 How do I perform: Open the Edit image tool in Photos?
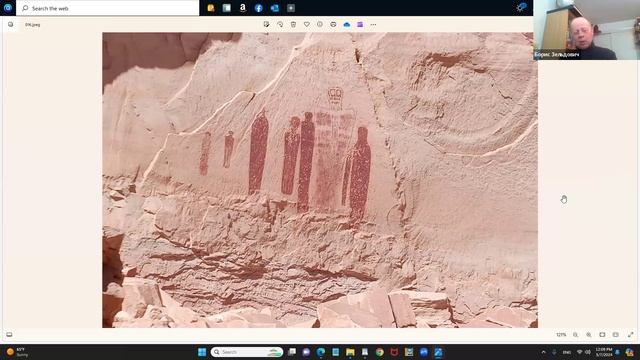(x=267, y=24)
